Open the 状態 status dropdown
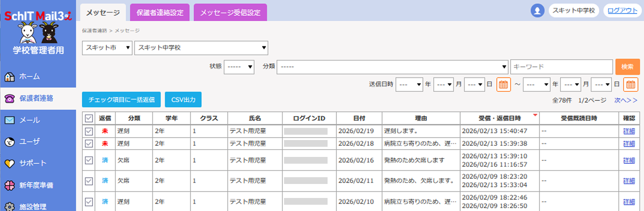Image resolution: width=644 pixels, height=211 pixels. click(239, 67)
